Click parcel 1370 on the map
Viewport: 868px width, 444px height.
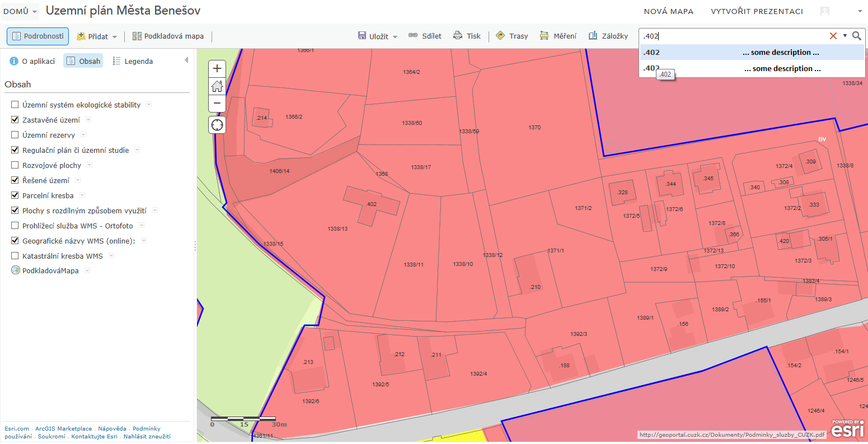(534, 128)
